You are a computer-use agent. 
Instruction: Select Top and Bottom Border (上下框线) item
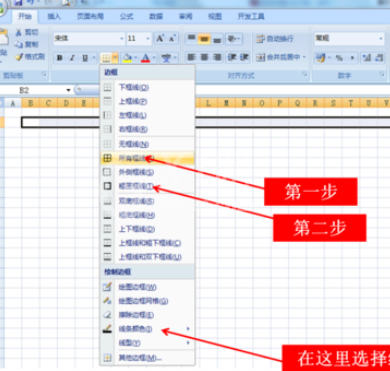147,229
